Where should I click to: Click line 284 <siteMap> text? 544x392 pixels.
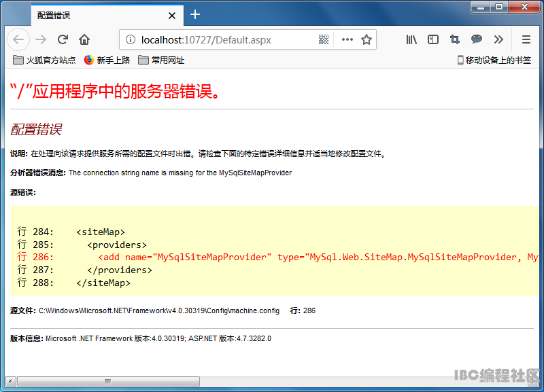point(101,232)
